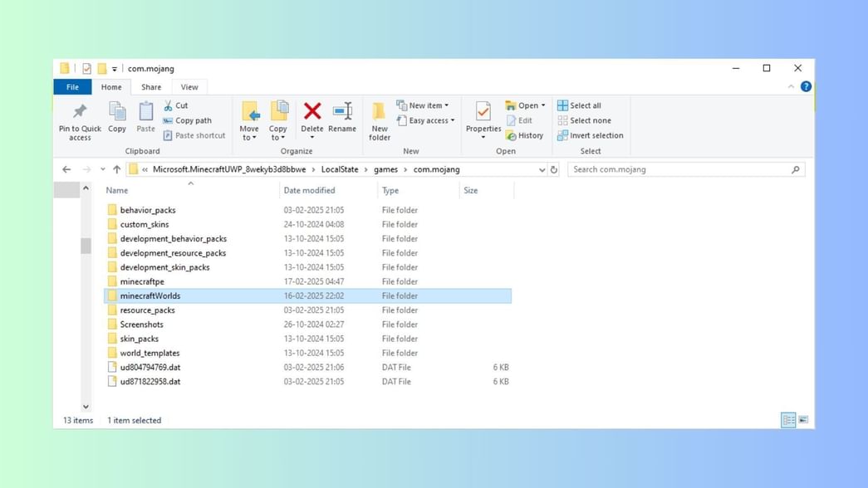Click Invert selection
Image resolution: width=868 pixels, height=488 pixels.
(591, 135)
